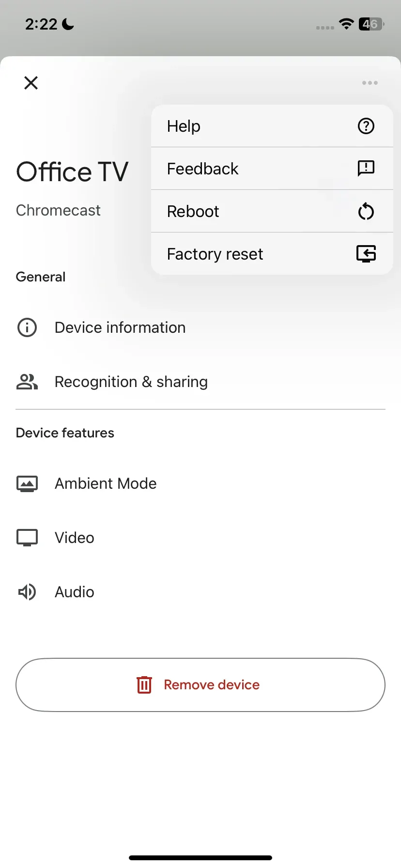Tap the speaker Audio icon
Image resolution: width=401 pixels, height=868 pixels.
click(x=27, y=592)
